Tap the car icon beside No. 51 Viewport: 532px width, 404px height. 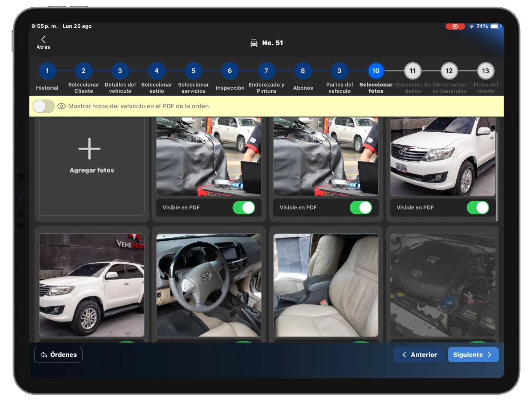(254, 42)
